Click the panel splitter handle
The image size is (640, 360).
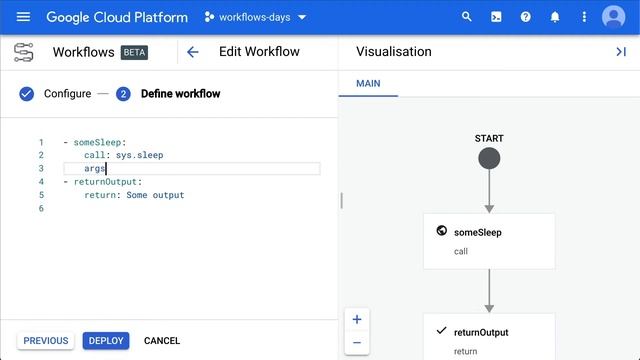pos(341,200)
